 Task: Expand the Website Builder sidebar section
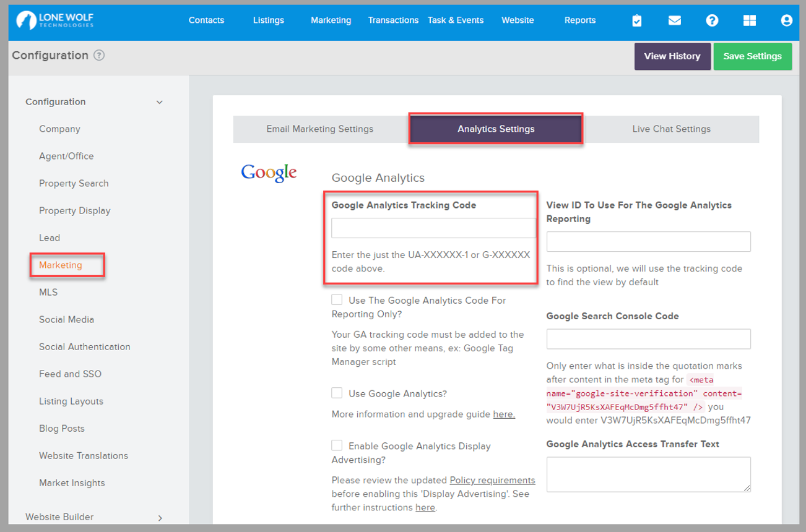pyautogui.click(x=160, y=517)
